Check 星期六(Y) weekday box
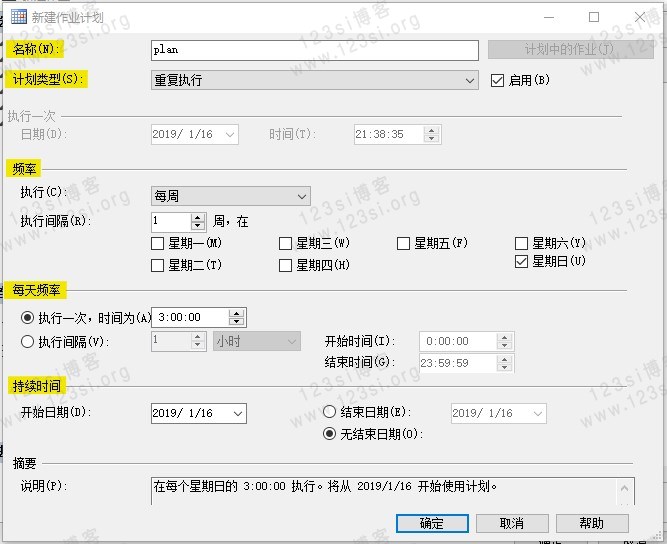This screenshot has width=667, height=544. [x=521, y=243]
